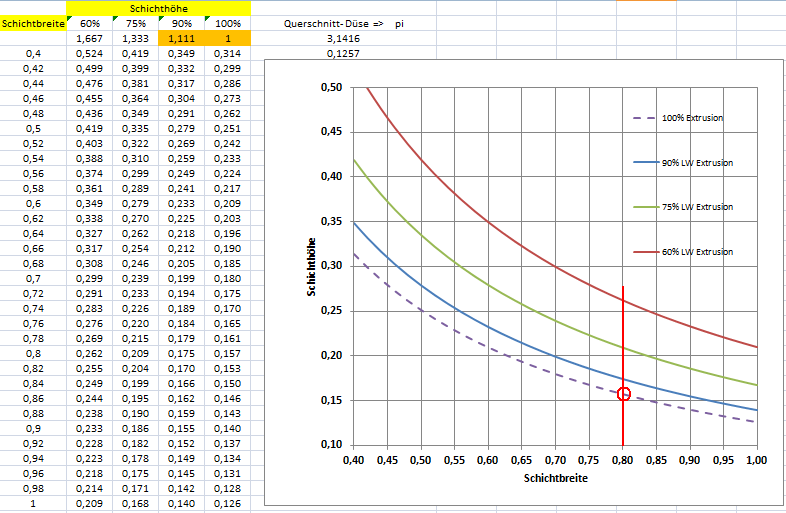Click the orange cell containing 1 under 100%

[229, 38]
